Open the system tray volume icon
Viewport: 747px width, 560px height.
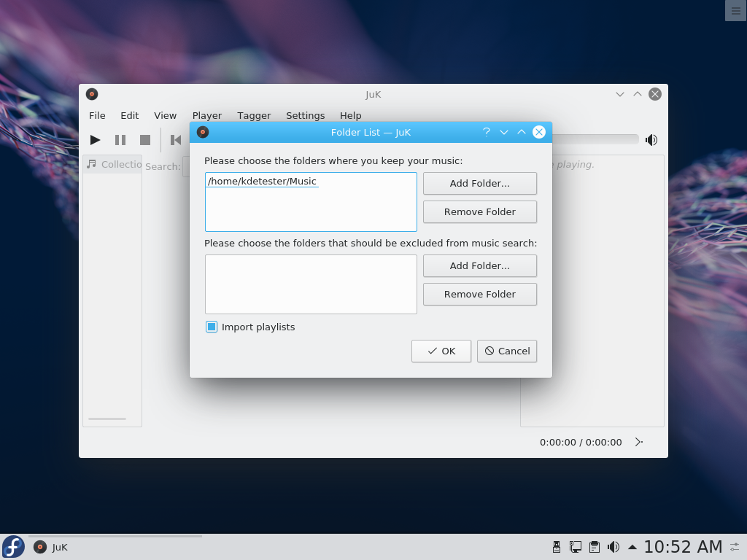click(x=614, y=547)
